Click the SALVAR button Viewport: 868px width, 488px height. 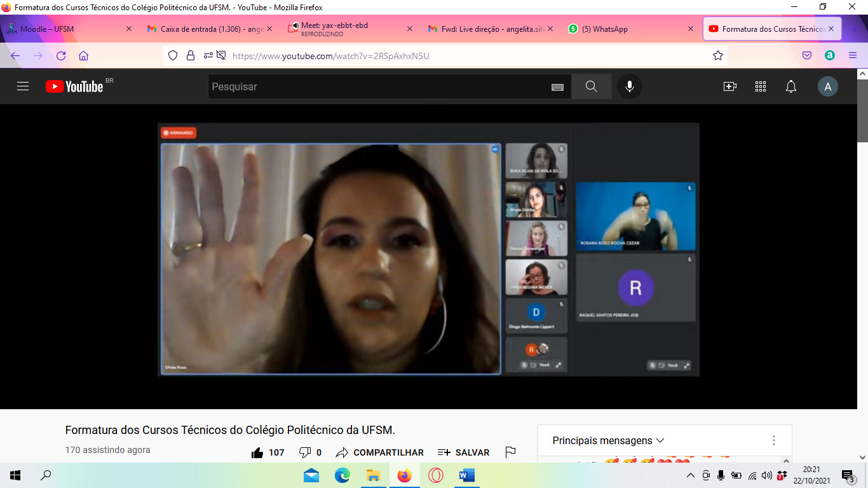click(x=464, y=452)
